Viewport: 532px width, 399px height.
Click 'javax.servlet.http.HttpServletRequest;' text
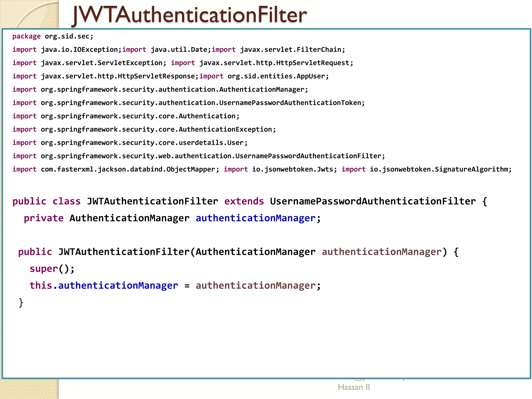[276, 63]
